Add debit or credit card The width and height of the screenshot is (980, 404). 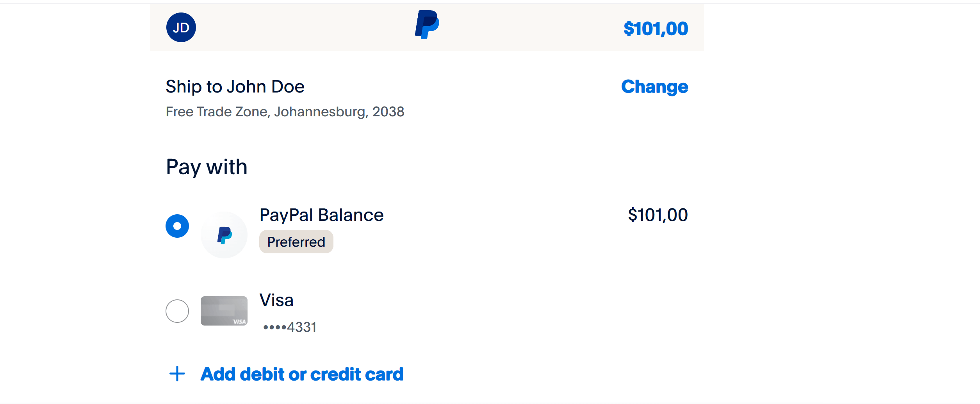(301, 374)
